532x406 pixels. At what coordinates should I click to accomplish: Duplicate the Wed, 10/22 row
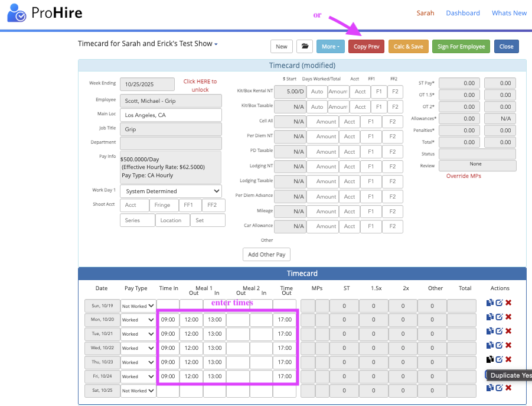point(490,345)
